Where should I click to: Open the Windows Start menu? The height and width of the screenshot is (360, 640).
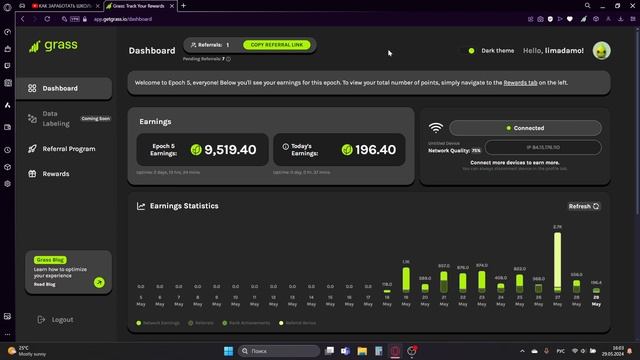click(229, 351)
